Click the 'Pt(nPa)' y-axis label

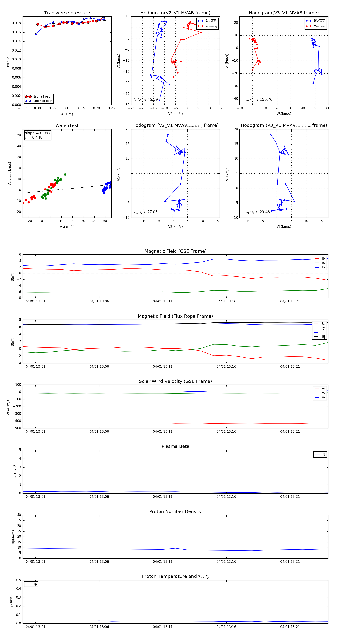pos(8,61)
